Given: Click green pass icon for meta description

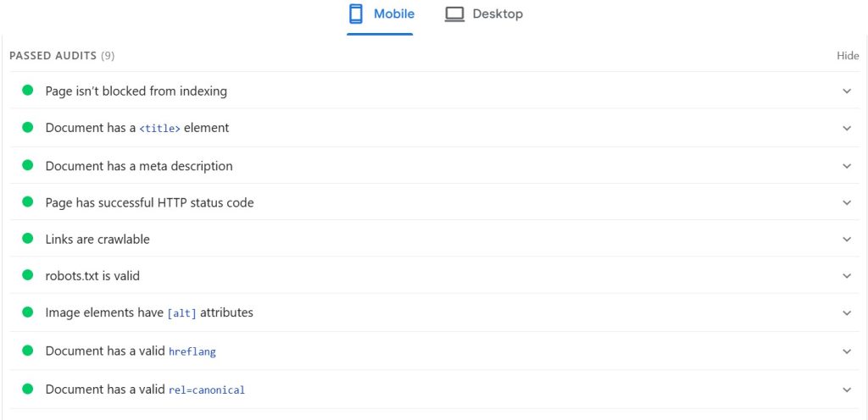Looking at the screenshot, I should (27, 166).
